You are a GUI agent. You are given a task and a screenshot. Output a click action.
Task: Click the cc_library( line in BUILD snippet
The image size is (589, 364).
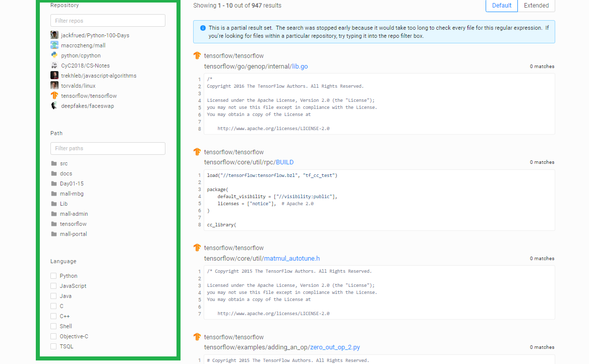click(221, 225)
